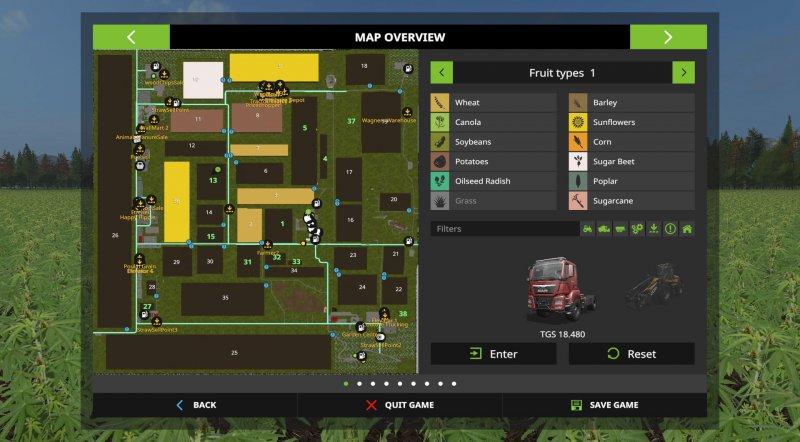Select the Oilseed Radish fruit type

[493, 181]
